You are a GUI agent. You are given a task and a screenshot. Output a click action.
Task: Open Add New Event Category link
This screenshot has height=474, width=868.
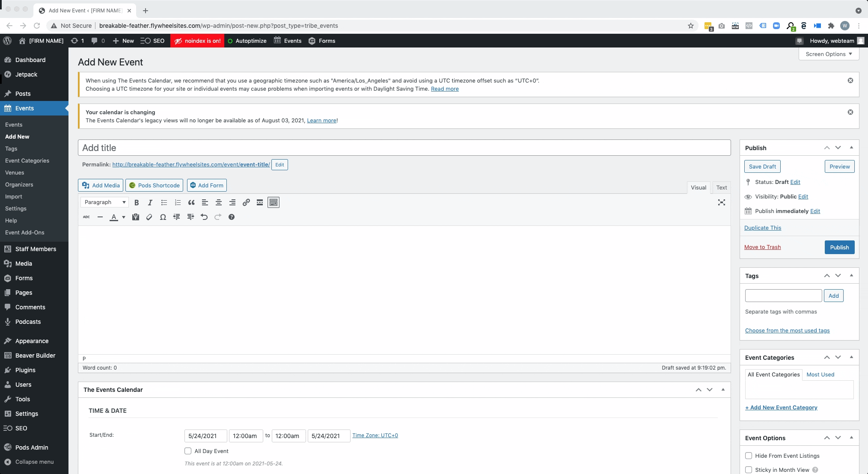tap(780, 407)
